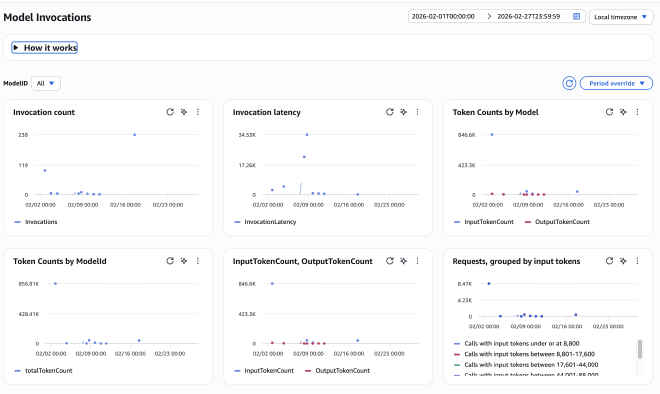Viewport: 660px width, 394px height.
Task: Toggle OutputTokenCount legend in InputTokenCount, OutputTokenCount widget
Action: pos(338,371)
